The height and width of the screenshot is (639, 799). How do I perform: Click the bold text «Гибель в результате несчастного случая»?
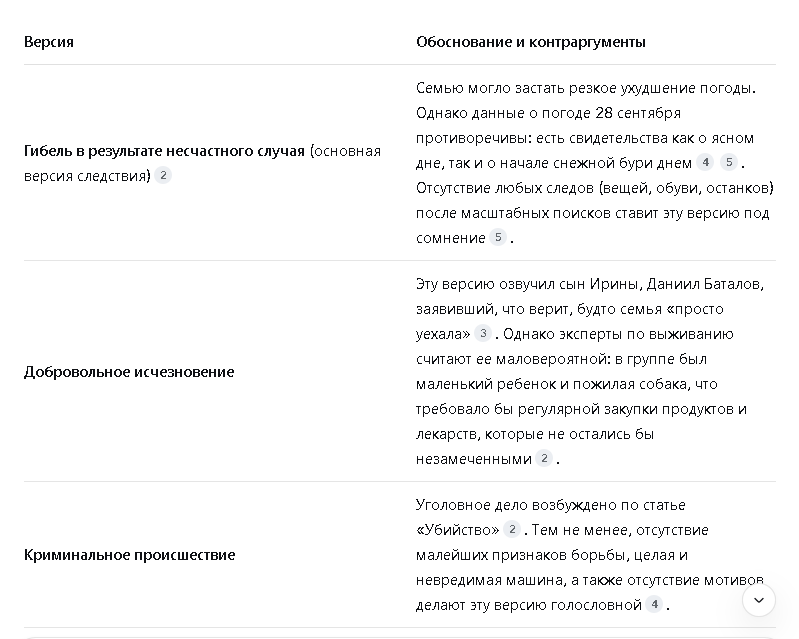point(164,151)
